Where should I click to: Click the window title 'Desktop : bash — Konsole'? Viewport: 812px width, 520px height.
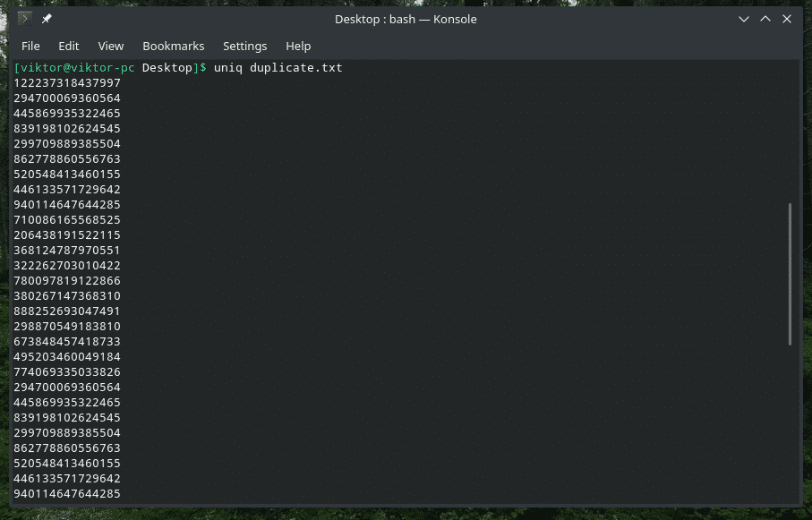pos(406,19)
